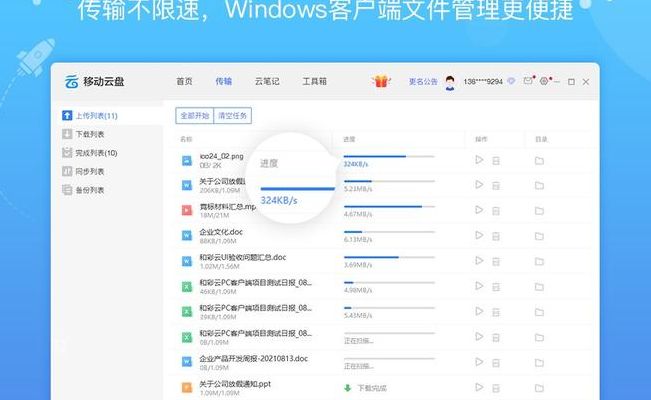Click the ioo24_02.png image file icon
The height and width of the screenshot is (400, 651).
tap(187, 160)
